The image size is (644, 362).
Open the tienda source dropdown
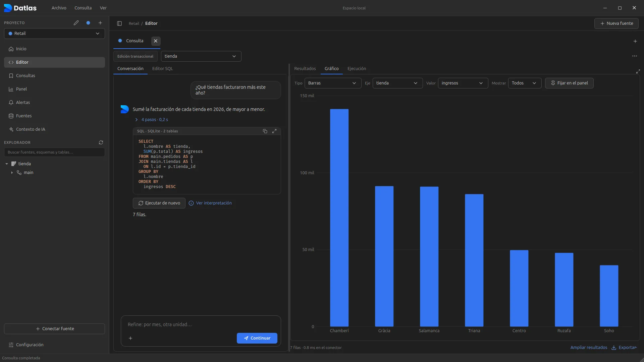(201, 56)
